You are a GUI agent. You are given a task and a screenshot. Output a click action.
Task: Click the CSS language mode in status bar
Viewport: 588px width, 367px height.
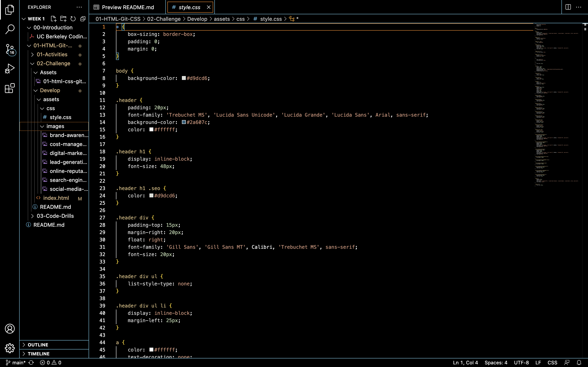coord(552,362)
